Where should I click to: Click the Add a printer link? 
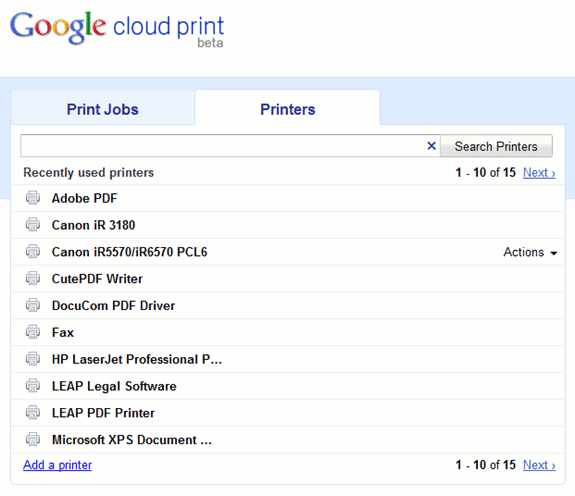pos(58,465)
